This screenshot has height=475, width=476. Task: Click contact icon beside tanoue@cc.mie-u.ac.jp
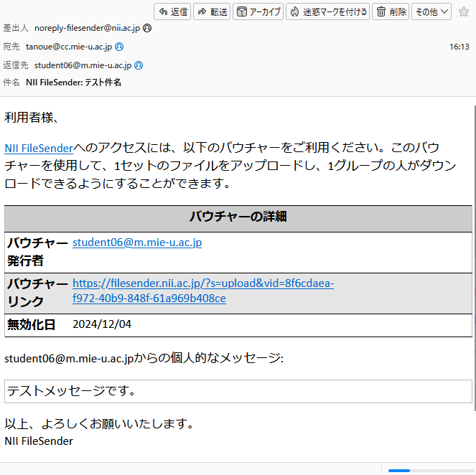[119, 47]
